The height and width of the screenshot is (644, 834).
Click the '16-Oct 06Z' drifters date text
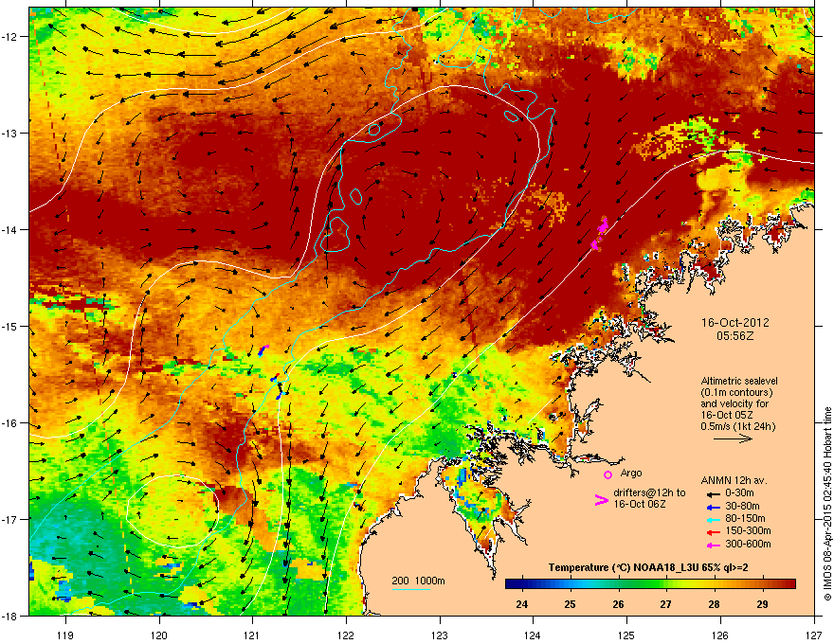pyautogui.click(x=640, y=504)
